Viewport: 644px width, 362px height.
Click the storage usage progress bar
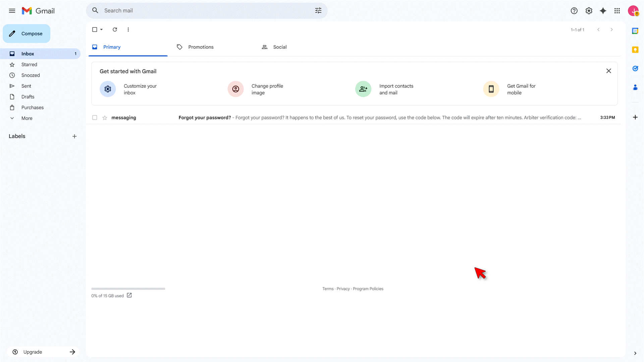tap(128, 289)
